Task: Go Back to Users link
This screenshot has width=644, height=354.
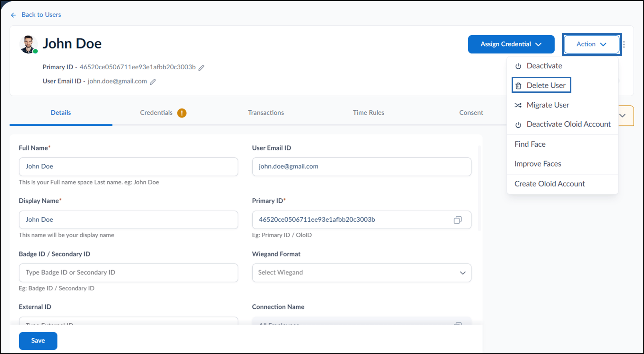Action: [x=41, y=15]
